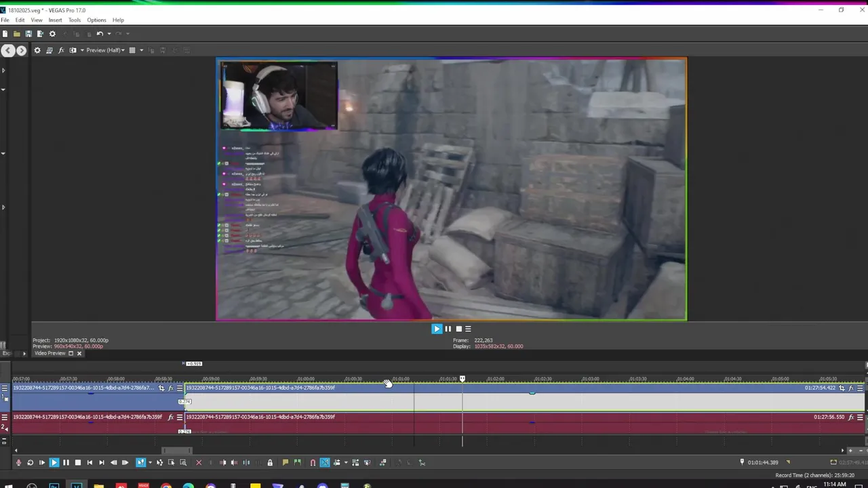Select the Zoom Edit tool magnifier

click(x=183, y=463)
